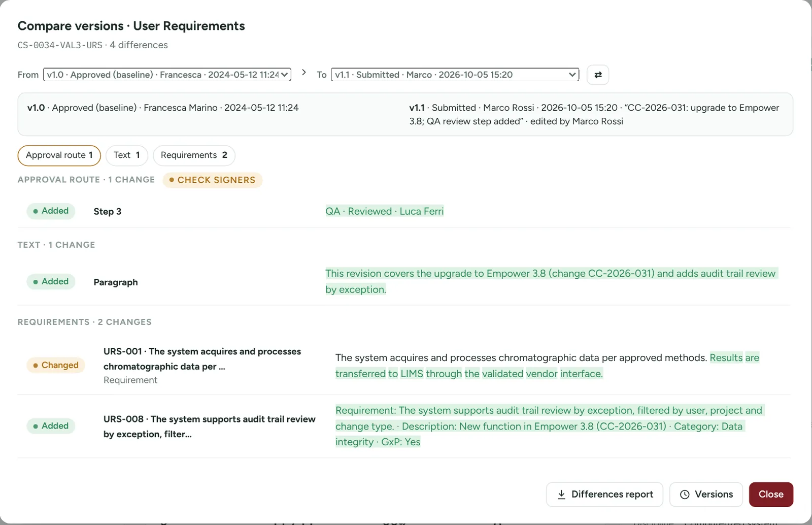The image size is (812, 525).
Task: Click the swap versions arrows icon
Action: click(x=598, y=75)
